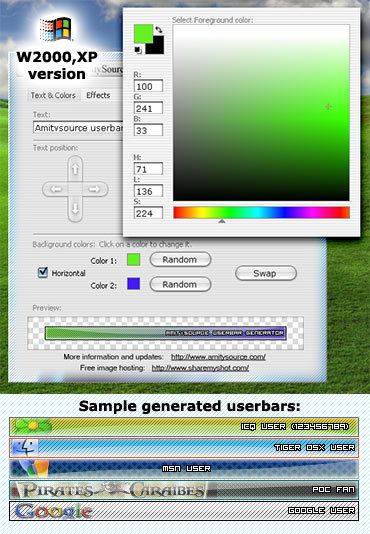Open the sharemyshot.com link

tap(200, 368)
